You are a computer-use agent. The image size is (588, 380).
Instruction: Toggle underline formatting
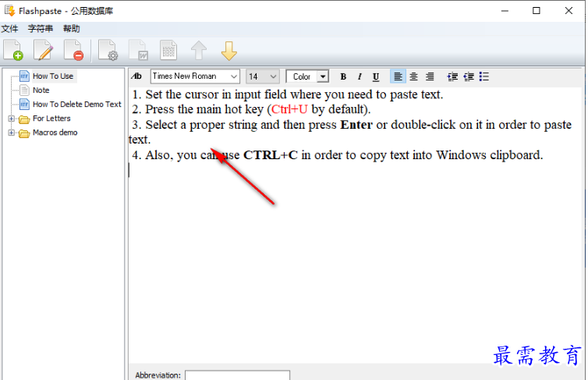point(376,76)
